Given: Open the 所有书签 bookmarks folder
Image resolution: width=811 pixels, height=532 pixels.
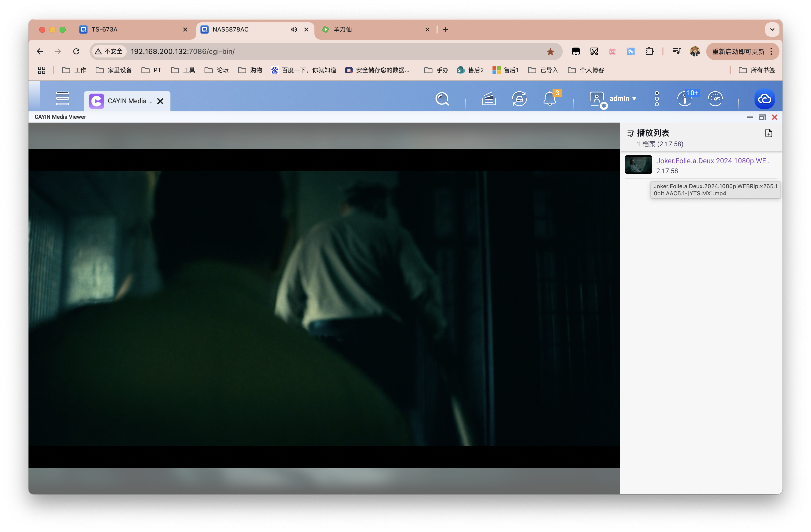Looking at the screenshot, I should coord(757,70).
